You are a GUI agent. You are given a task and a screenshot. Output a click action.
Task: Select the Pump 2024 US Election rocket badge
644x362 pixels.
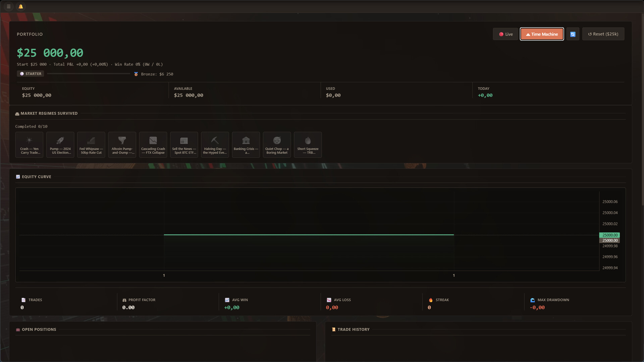click(x=60, y=145)
